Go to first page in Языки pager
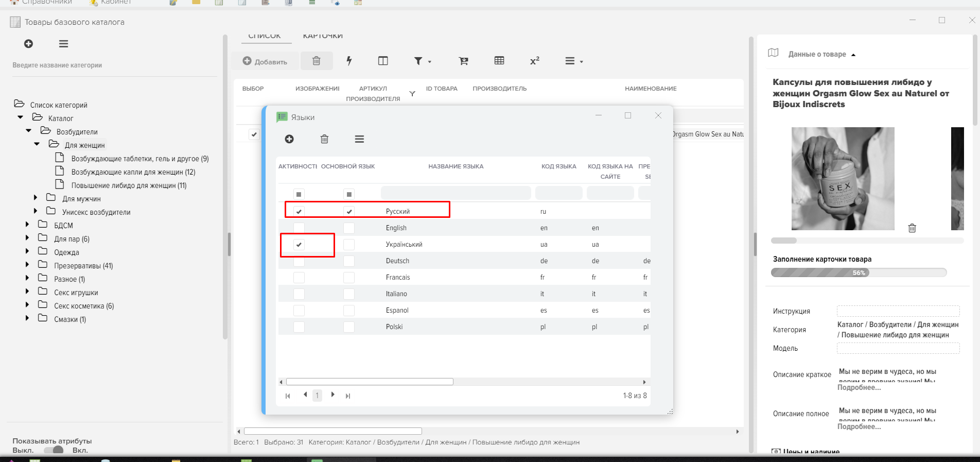The width and height of the screenshot is (980, 462). click(x=288, y=396)
